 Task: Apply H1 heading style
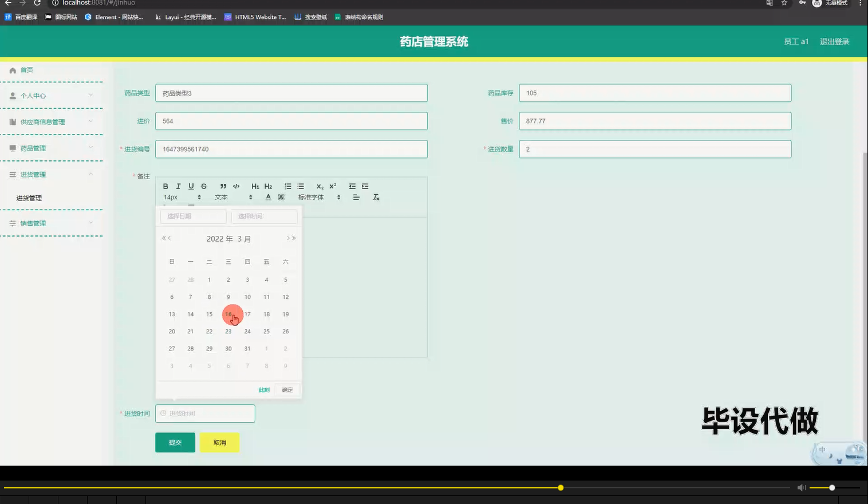[x=255, y=186]
